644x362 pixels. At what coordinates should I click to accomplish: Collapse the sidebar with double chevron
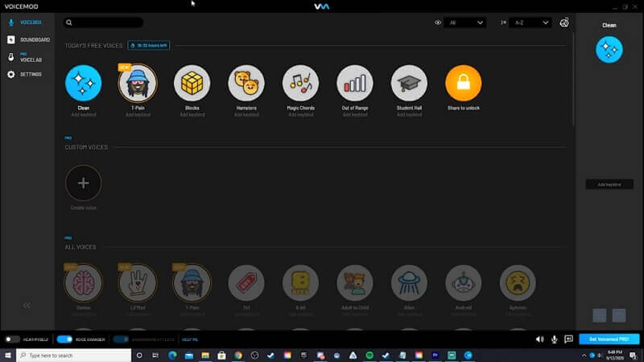click(27, 305)
